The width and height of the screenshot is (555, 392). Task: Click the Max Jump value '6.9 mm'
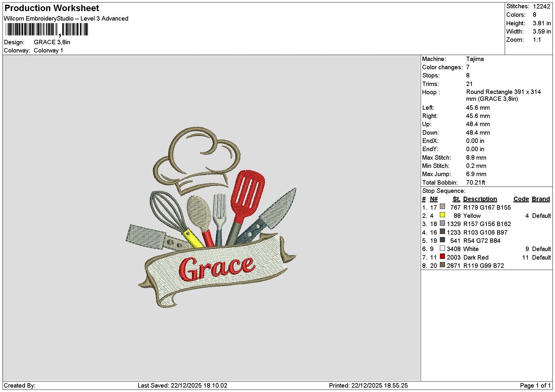point(476,174)
